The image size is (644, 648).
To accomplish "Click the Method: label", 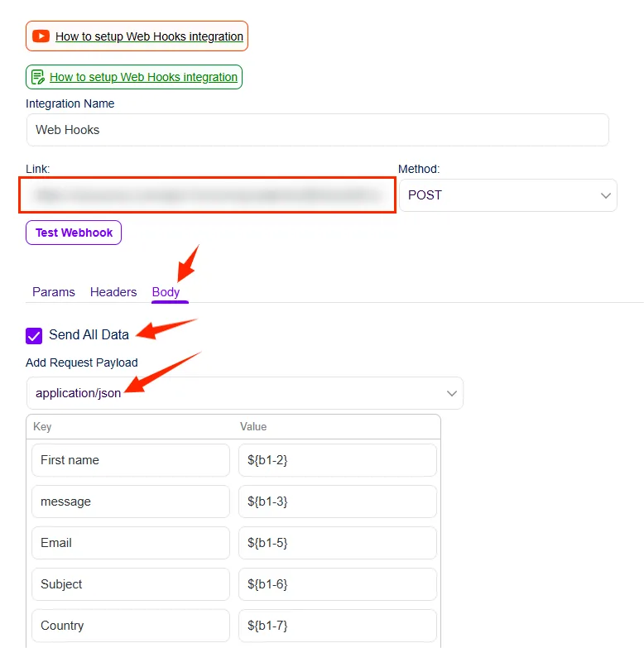I will click(x=419, y=169).
